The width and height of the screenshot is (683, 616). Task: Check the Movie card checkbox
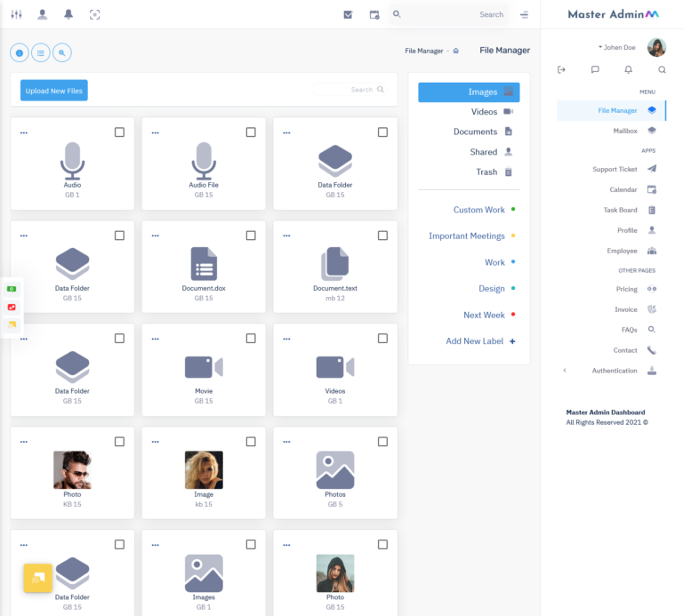251,339
